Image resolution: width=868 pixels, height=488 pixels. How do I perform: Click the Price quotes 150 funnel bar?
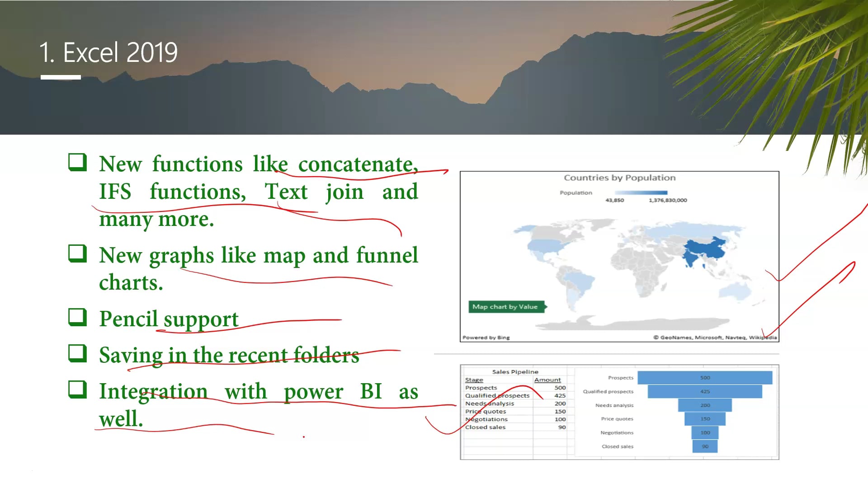pos(704,419)
